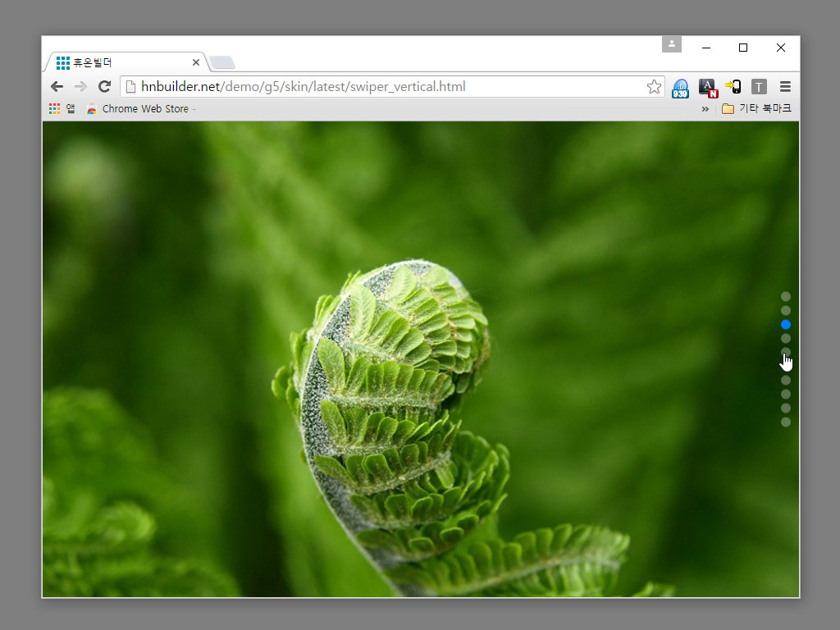This screenshot has width=840, height=630.
Task: Open the Chrome hamburger menu
Action: point(785,87)
